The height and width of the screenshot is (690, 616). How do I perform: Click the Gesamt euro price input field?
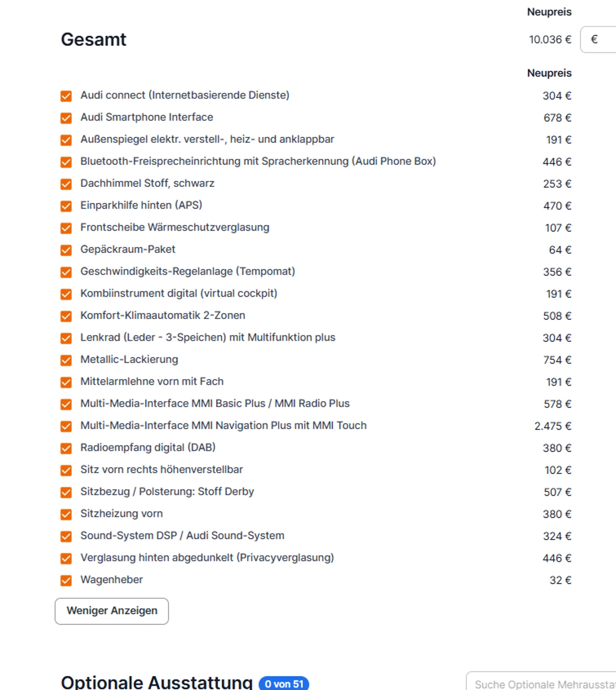(x=598, y=39)
